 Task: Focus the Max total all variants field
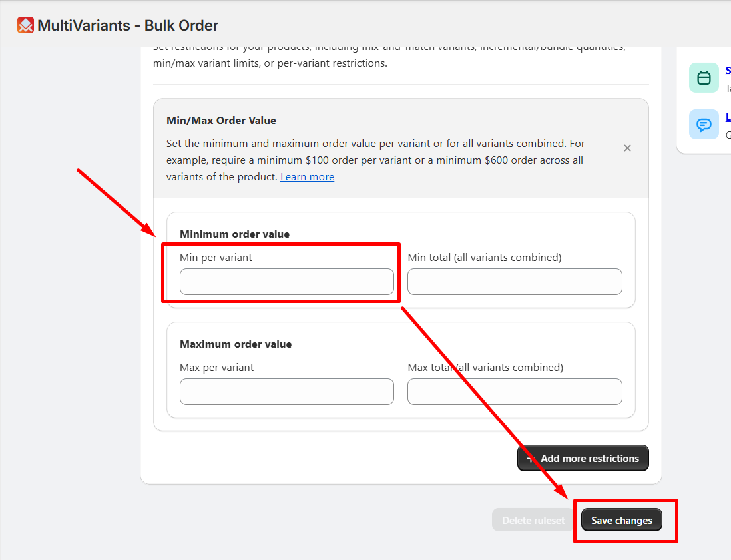tap(515, 392)
